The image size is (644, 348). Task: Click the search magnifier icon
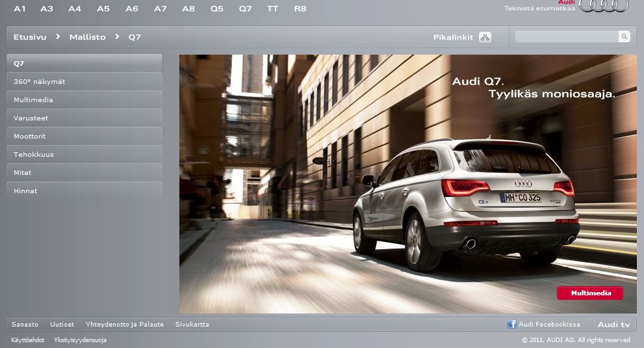pos(624,37)
